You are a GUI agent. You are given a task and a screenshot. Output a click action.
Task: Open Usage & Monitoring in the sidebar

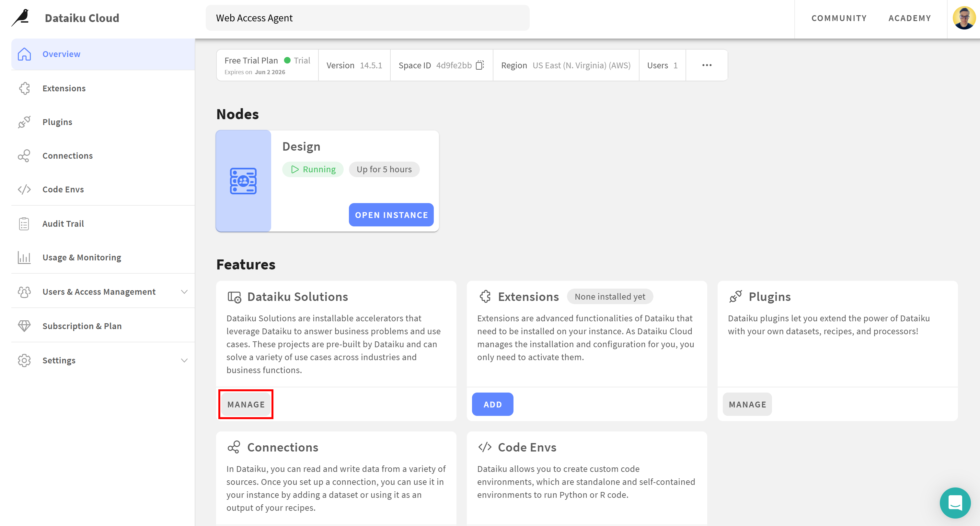[x=103, y=257]
